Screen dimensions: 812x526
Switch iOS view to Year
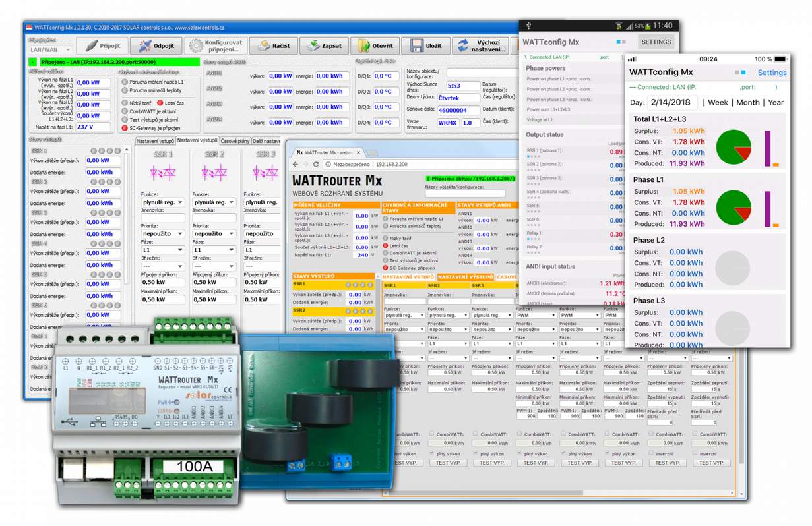776,102
